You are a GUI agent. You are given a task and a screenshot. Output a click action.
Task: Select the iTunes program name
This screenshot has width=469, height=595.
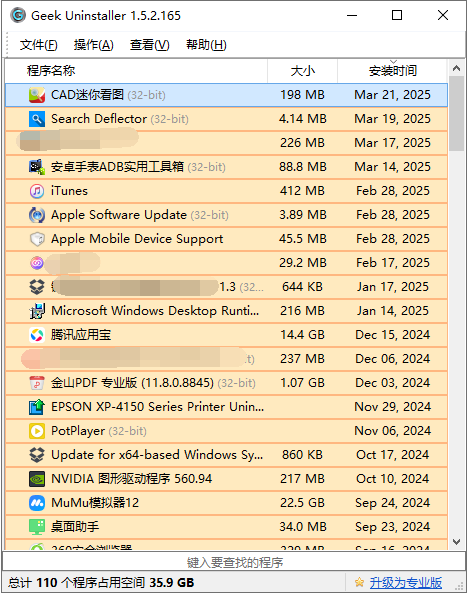click(x=69, y=191)
